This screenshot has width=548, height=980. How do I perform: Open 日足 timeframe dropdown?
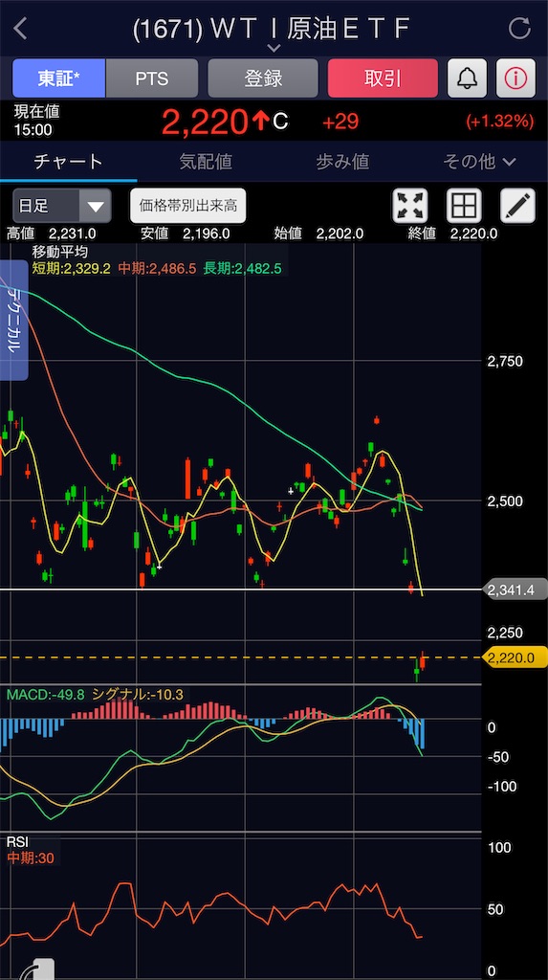[x=62, y=206]
